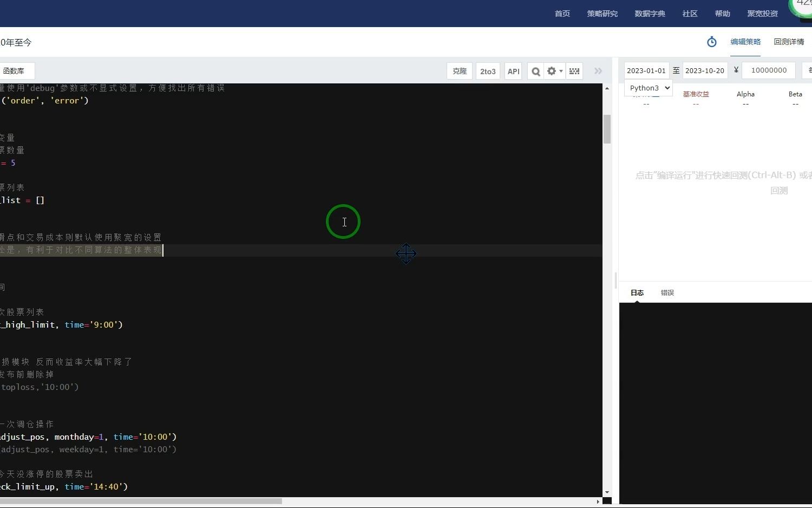Open the editor settings gear menu
The width and height of the screenshot is (812, 508).
coord(554,71)
